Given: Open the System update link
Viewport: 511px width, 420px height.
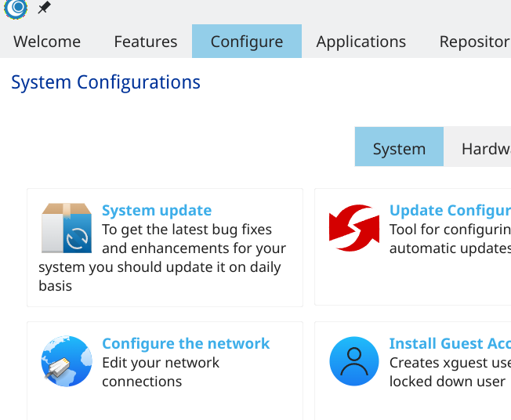Looking at the screenshot, I should coord(157,211).
